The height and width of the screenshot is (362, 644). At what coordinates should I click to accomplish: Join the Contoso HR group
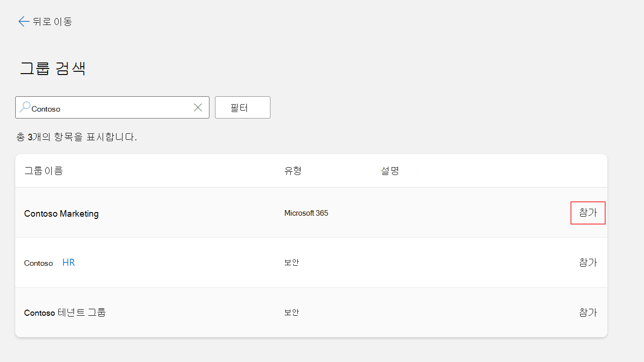(588, 262)
